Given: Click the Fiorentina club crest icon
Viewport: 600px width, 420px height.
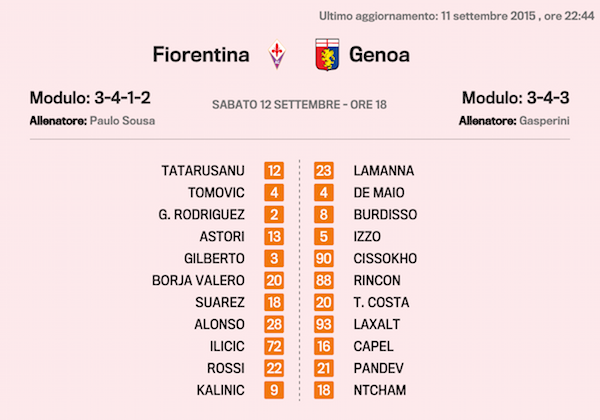Looking at the screenshot, I should (278, 54).
